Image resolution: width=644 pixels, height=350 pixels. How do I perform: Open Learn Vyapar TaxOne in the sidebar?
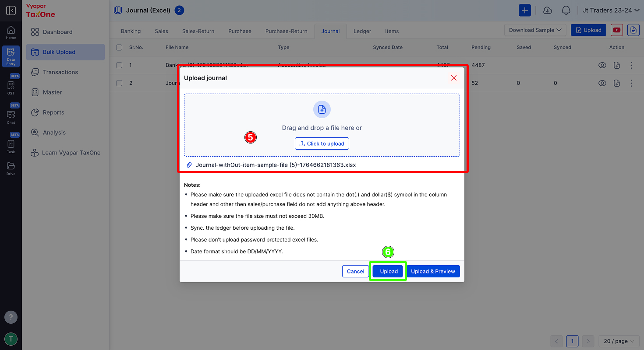(65, 153)
